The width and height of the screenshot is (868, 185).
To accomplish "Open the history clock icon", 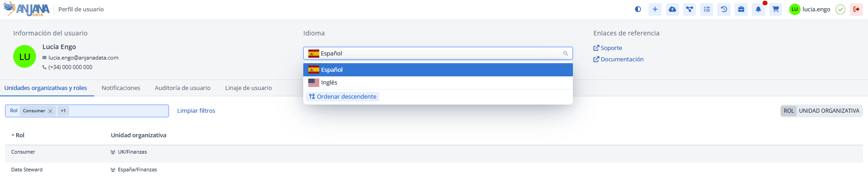I will (724, 9).
